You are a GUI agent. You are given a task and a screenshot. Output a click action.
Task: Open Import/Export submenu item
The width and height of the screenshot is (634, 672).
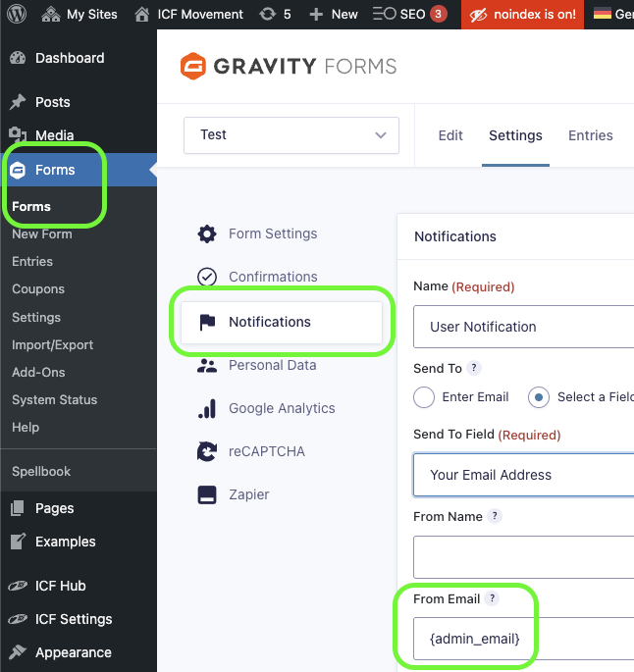[52, 344]
